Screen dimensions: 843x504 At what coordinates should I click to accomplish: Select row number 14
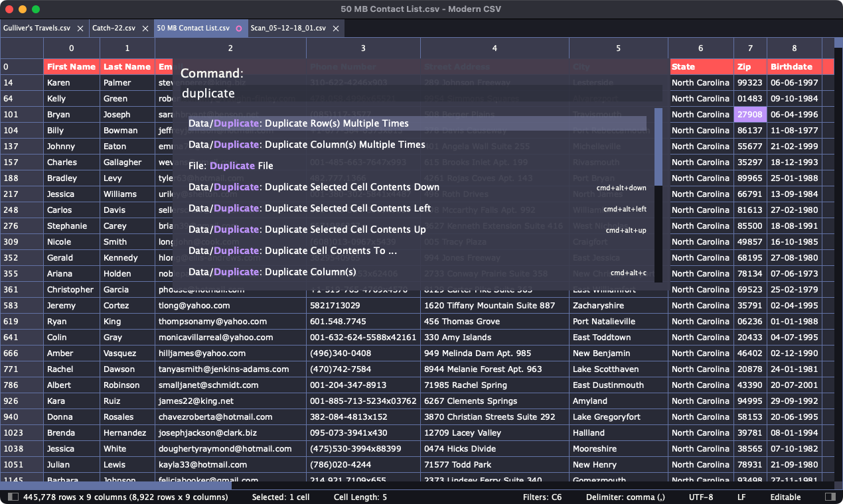(x=22, y=82)
